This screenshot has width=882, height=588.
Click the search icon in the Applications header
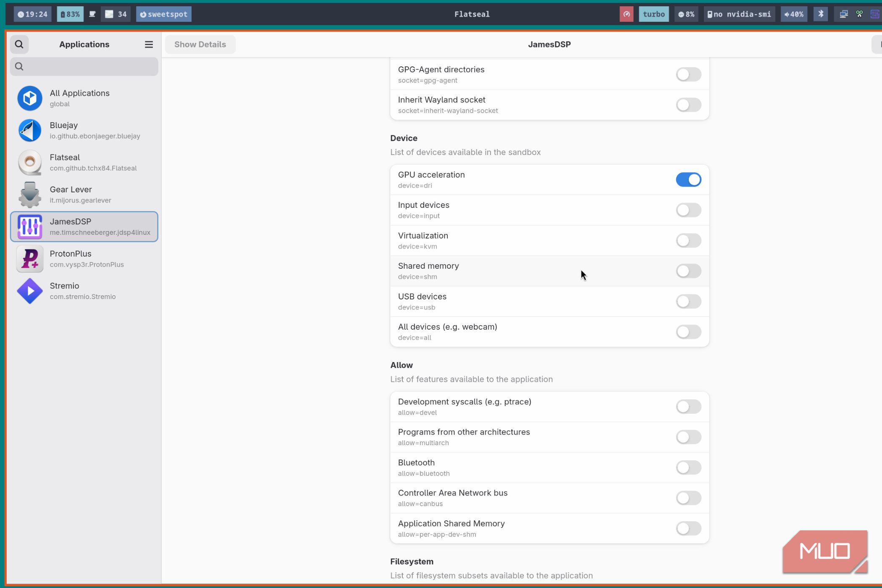pos(19,45)
